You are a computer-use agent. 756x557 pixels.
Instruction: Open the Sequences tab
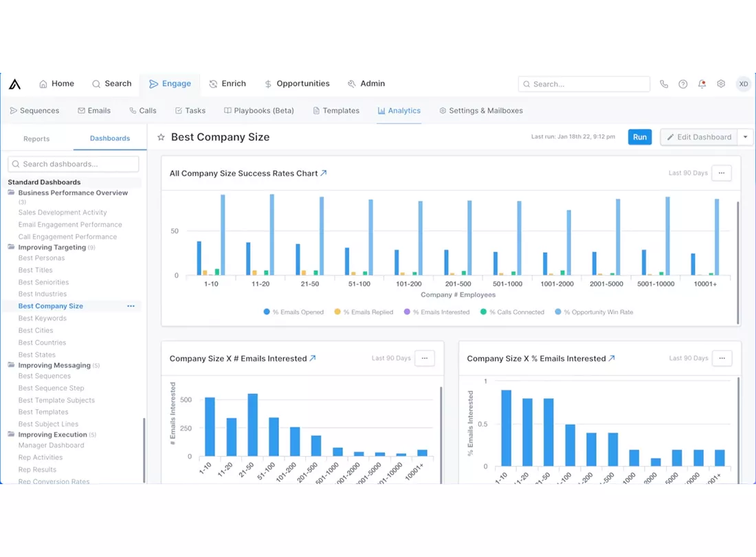[35, 111]
